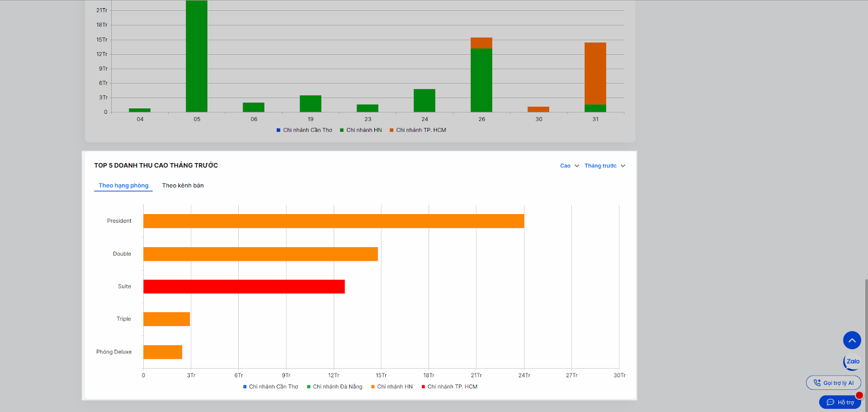The height and width of the screenshot is (412, 868).
Task: Click the 18Tr label on column chart axis
Action: [x=102, y=25]
